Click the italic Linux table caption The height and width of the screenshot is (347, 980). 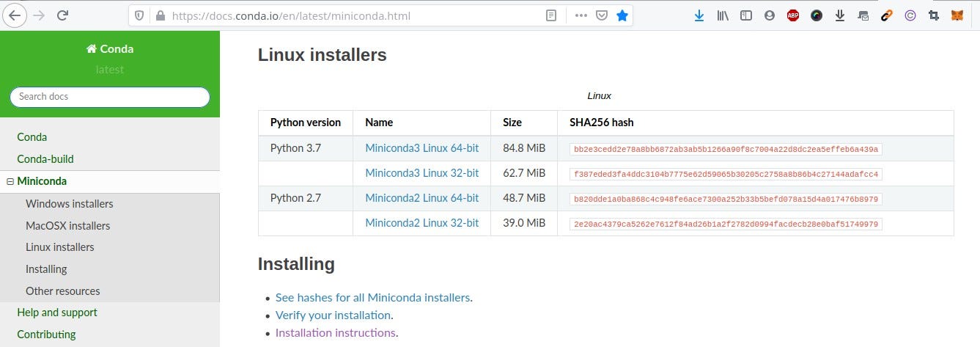[x=599, y=96]
